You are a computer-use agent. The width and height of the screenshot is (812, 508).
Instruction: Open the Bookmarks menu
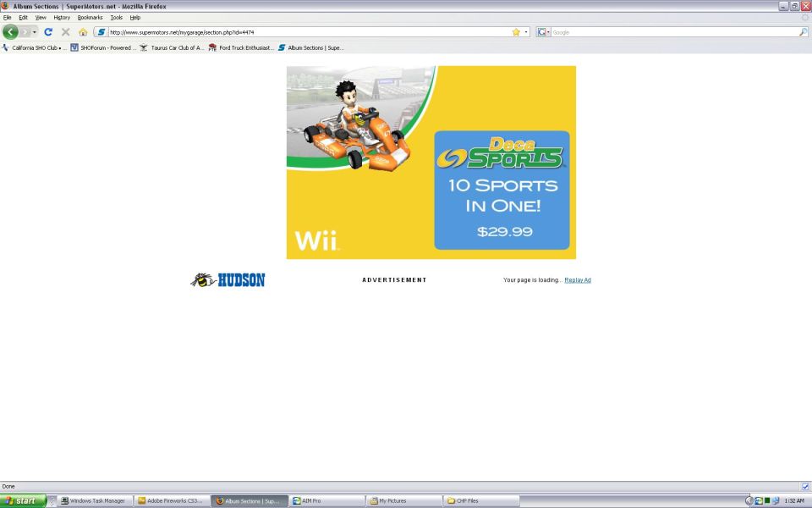click(91, 17)
